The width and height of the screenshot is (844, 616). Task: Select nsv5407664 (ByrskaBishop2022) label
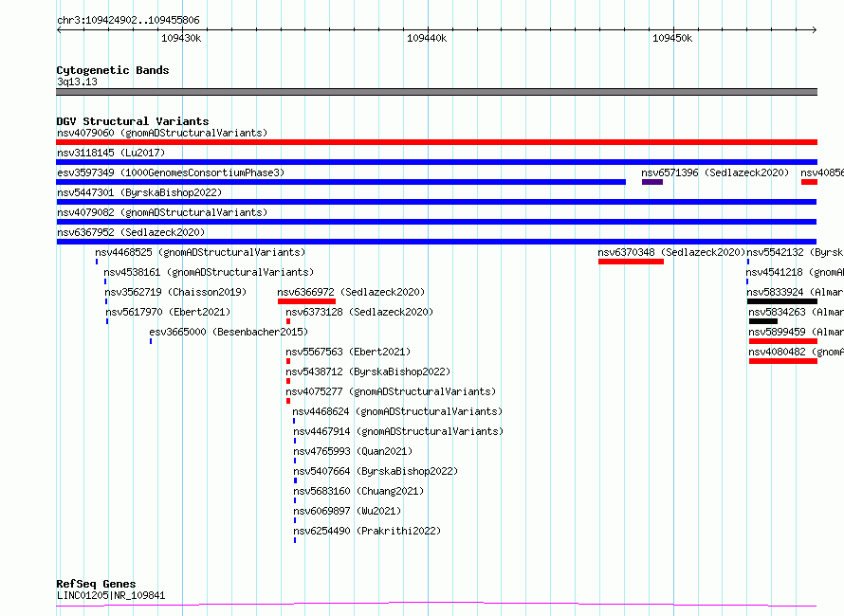[x=376, y=471]
